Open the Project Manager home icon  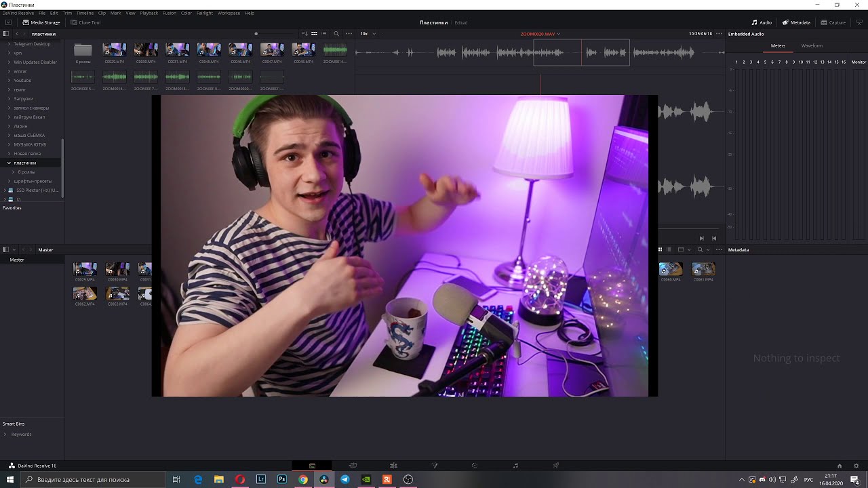pos(840,466)
